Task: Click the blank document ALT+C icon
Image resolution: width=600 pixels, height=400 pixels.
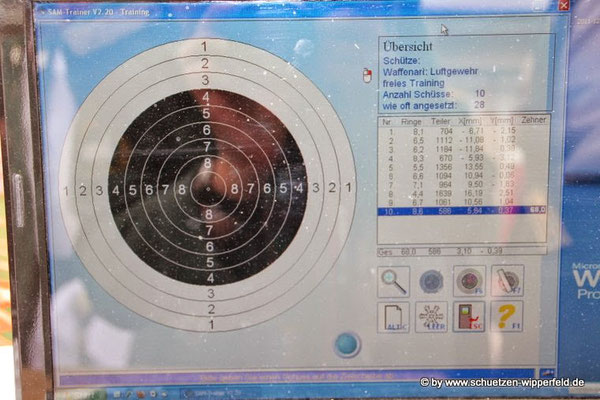Action: 393,317
